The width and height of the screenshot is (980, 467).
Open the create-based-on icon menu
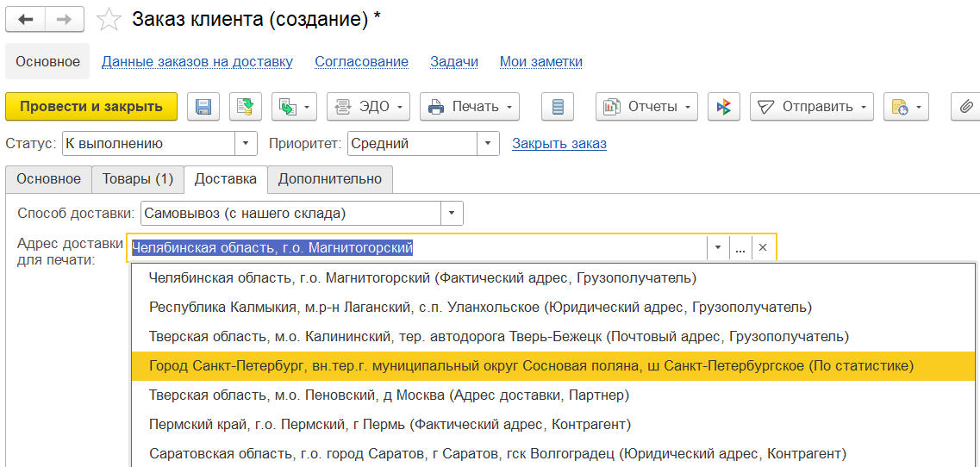pos(295,107)
